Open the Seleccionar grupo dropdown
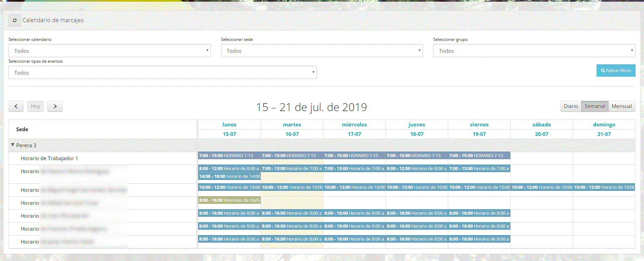The width and height of the screenshot is (644, 261). [534, 51]
